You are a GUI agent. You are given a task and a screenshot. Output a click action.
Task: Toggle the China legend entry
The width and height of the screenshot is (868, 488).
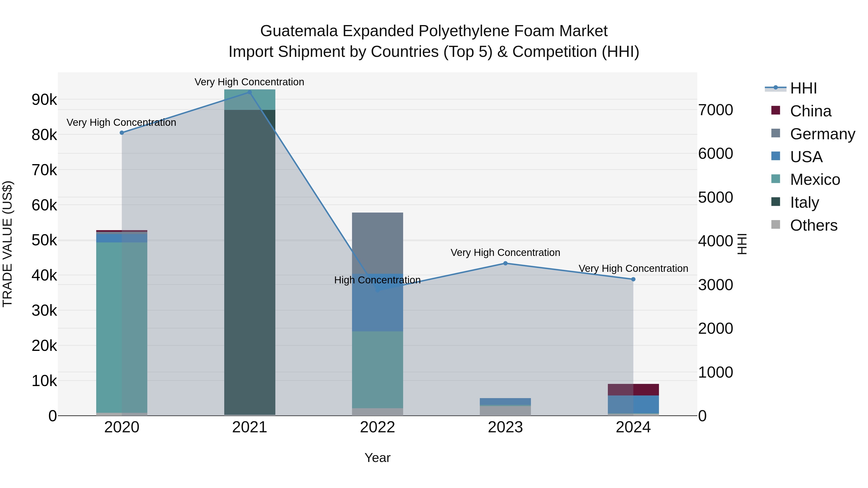pyautogui.click(x=801, y=111)
